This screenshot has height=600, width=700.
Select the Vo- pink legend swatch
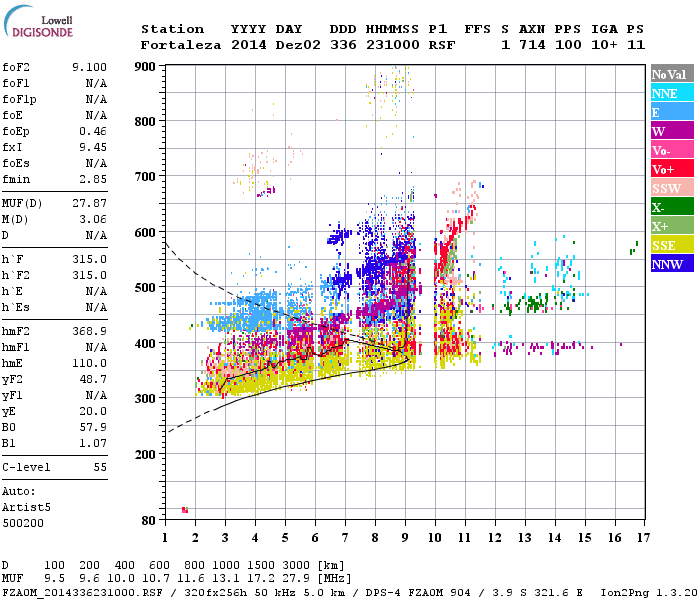(x=672, y=150)
